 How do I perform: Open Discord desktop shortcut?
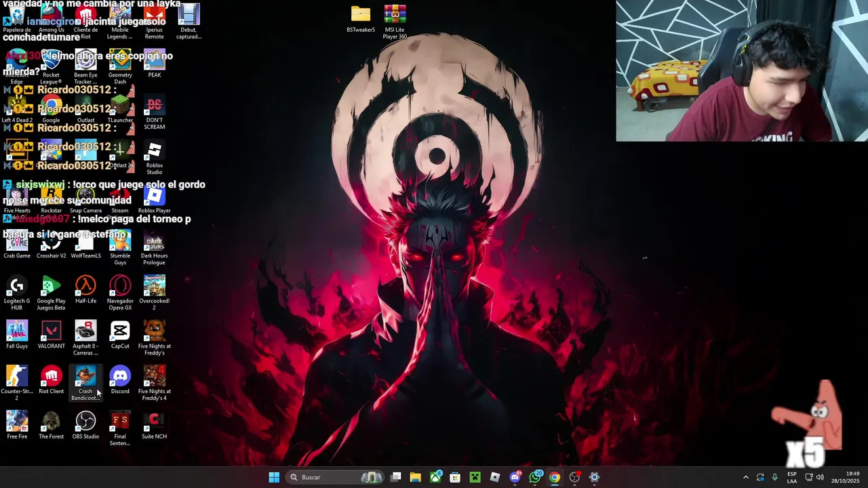120,380
